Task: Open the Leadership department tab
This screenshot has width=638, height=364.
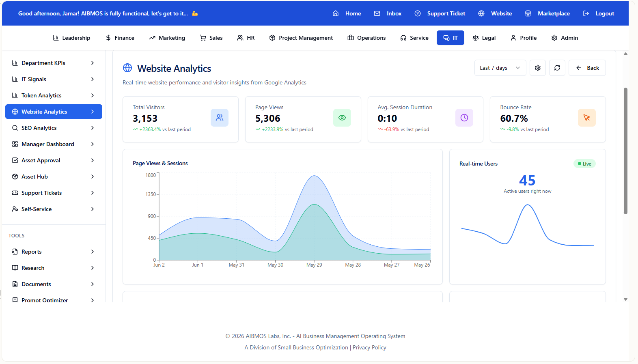Action: tap(71, 38)
